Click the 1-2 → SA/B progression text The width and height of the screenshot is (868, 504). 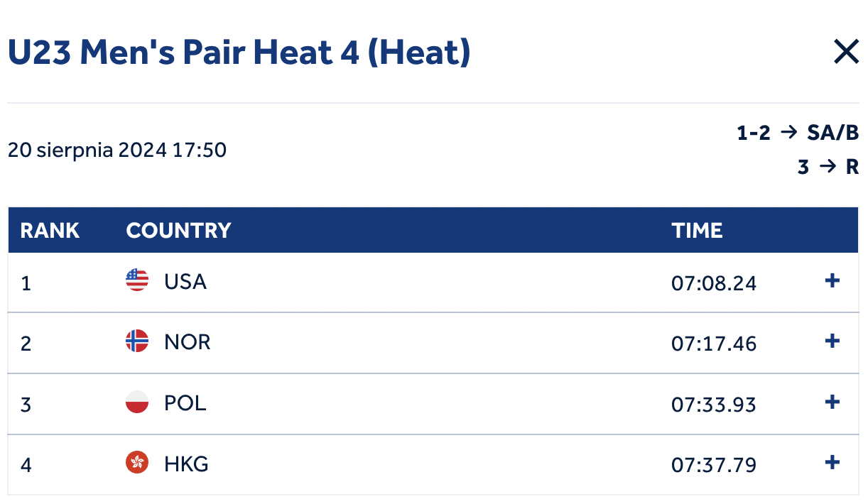tap(798, 133)
